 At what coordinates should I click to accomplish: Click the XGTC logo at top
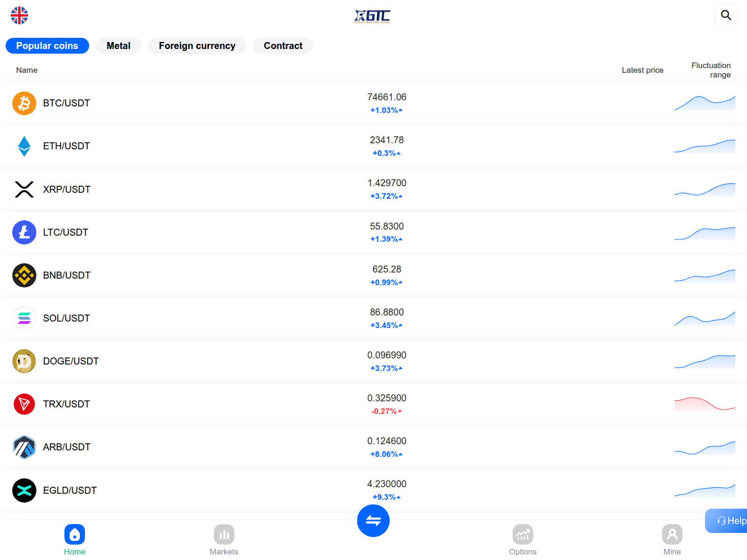coord(372,16)
